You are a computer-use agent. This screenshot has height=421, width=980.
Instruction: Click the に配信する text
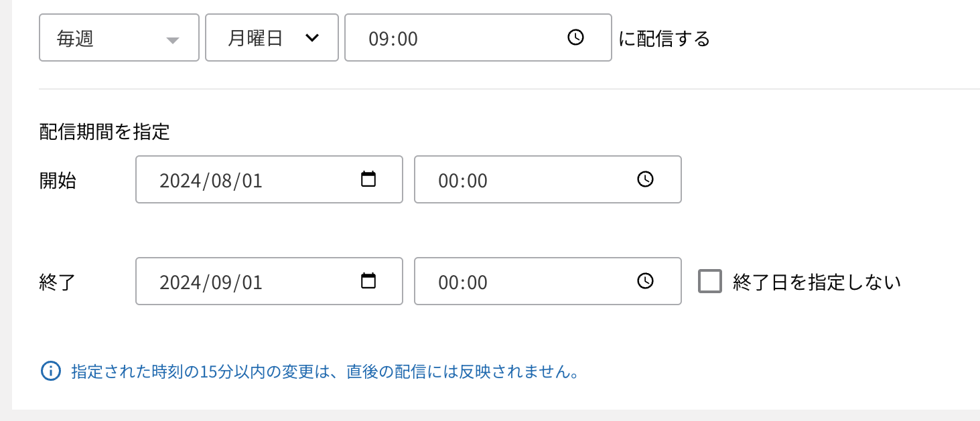coord(664,39)
